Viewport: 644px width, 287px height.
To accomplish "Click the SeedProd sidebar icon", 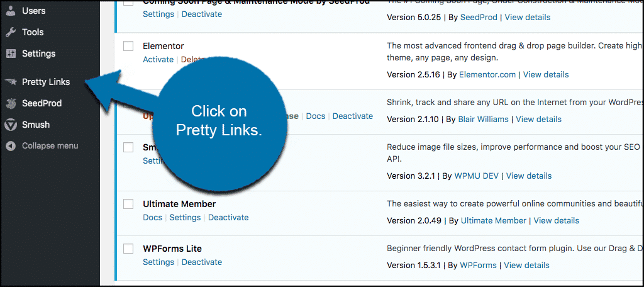I will (x=11, y=103).
